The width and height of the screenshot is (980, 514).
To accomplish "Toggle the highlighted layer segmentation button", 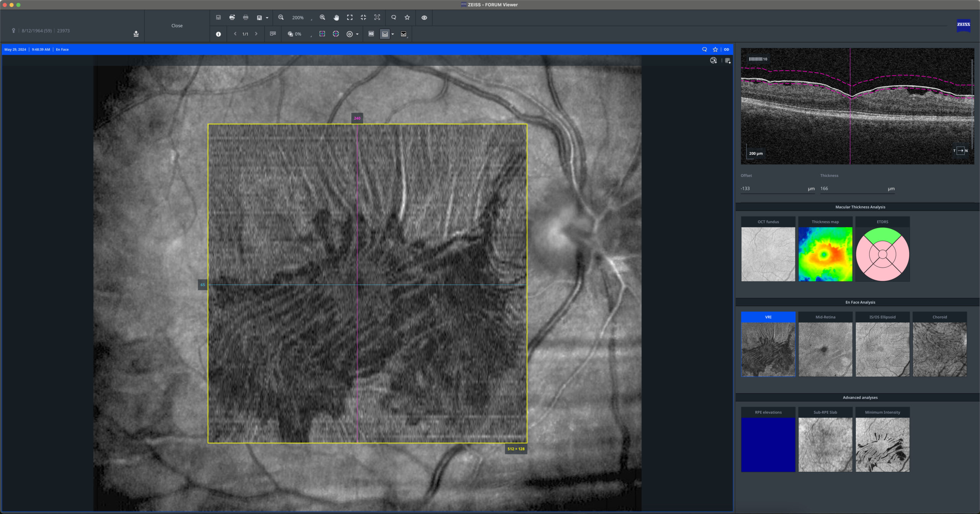I will click(x=385, y=34).
